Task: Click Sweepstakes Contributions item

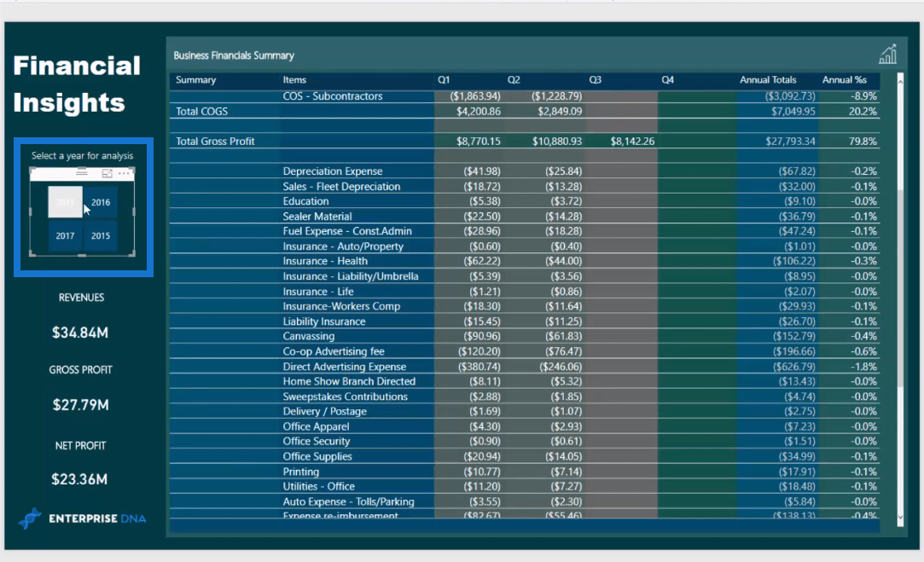Action: coord(345,397)
